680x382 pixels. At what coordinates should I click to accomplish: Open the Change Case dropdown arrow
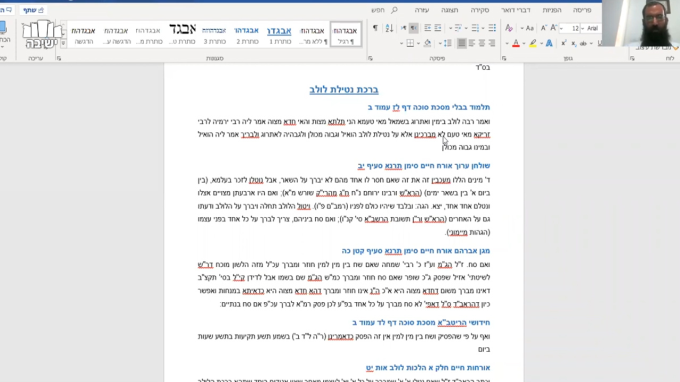tap(522, 29)
